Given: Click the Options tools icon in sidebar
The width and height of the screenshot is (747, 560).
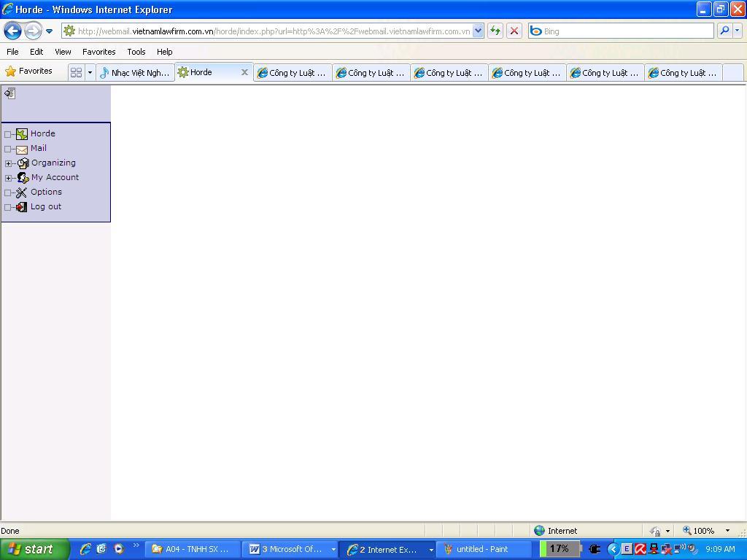Looking at the screenshot, I should (x=22, y=192).
